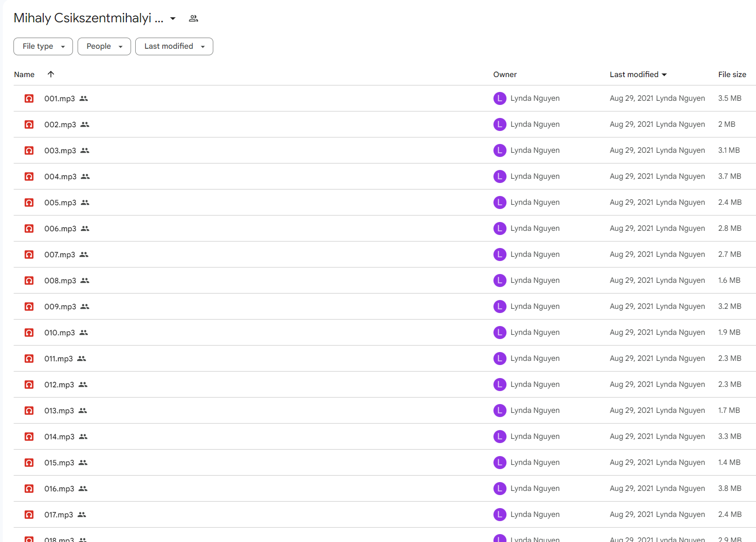756x542 pixels.
Task: Click the owner avatar in the 005.mp3 row
Action: coord(500,202)
